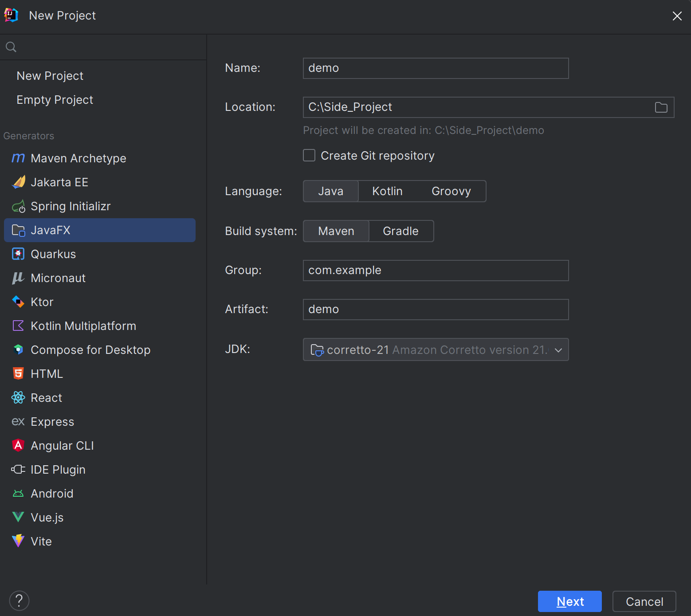Open help with question mark button
Image resolution: width=691 pixels, height=616 pixels.
click(19, 601)
